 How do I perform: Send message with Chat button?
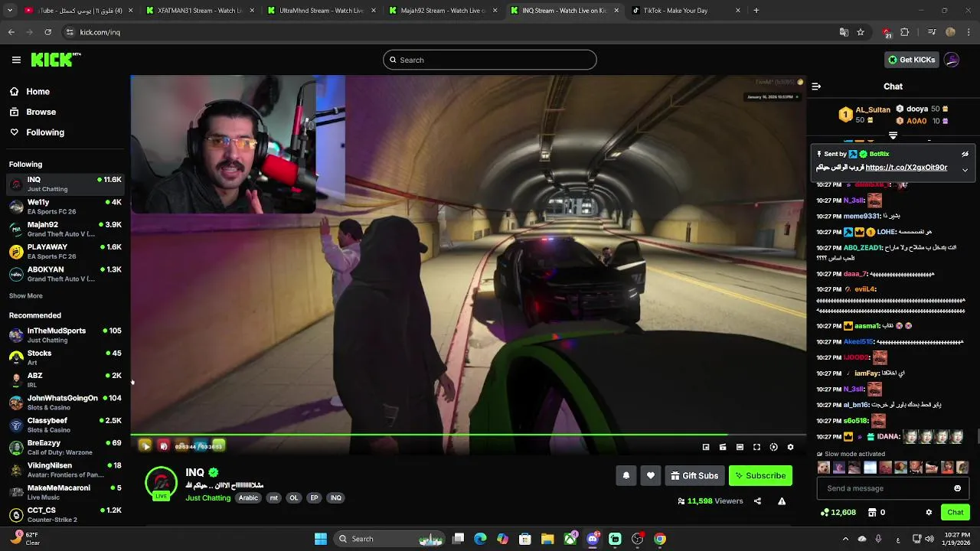955,512
